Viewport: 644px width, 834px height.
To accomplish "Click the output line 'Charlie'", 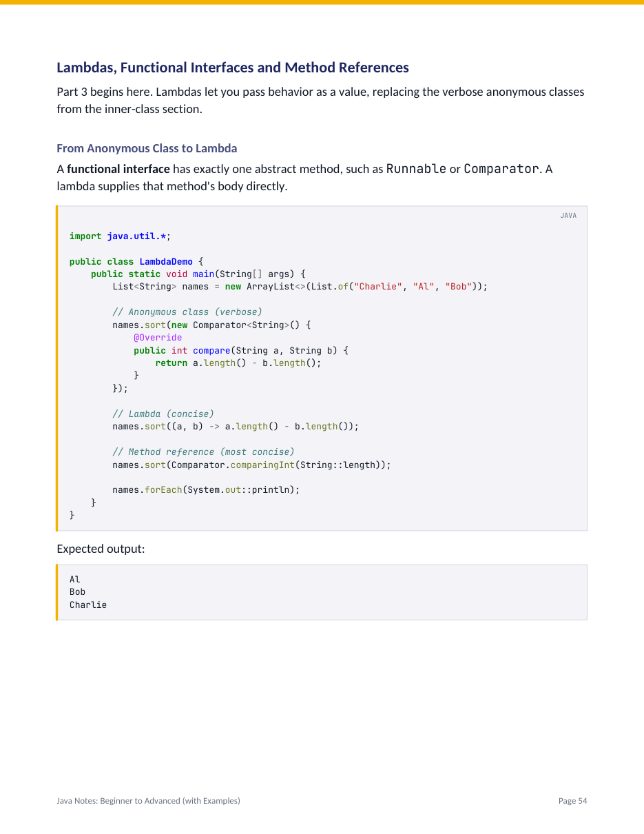I will tap(88, 605).
